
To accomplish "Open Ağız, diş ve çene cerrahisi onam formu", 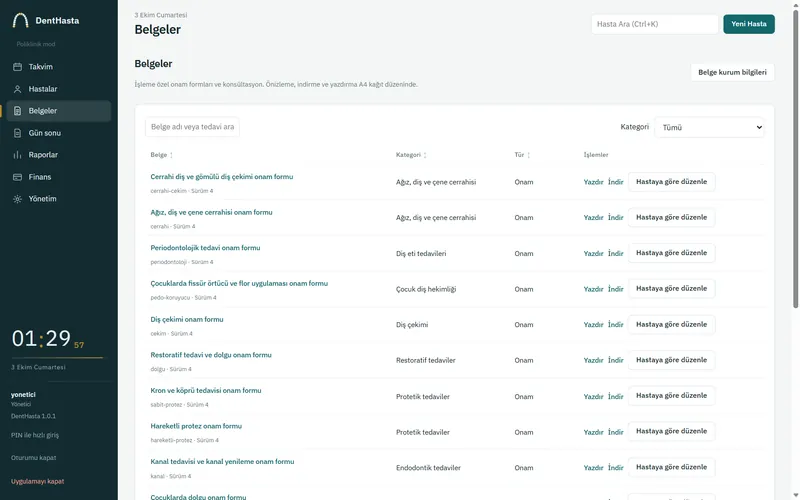I will tap(211, 212).
